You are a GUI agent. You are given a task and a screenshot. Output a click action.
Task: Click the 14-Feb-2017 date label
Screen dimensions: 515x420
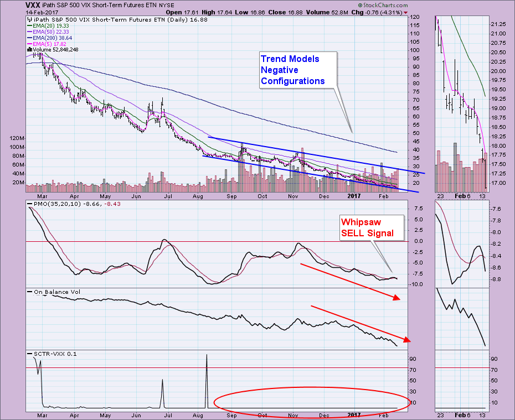(x=41, y=12)
